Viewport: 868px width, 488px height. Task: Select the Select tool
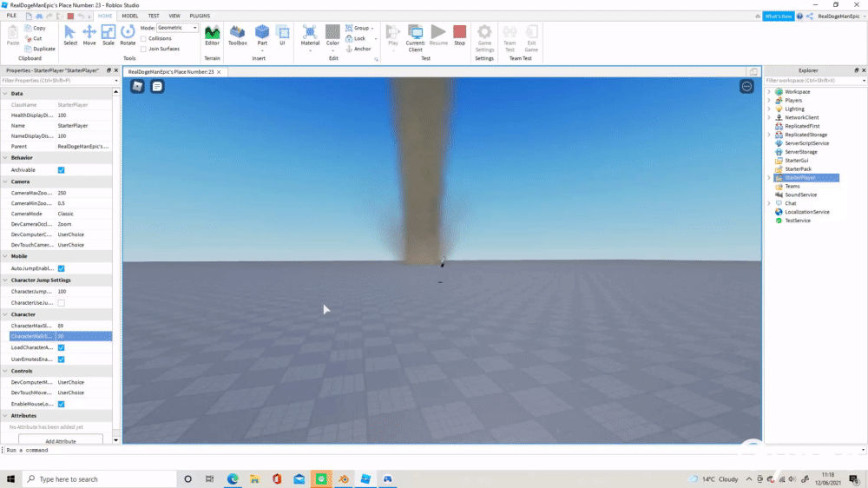(69, 36)
